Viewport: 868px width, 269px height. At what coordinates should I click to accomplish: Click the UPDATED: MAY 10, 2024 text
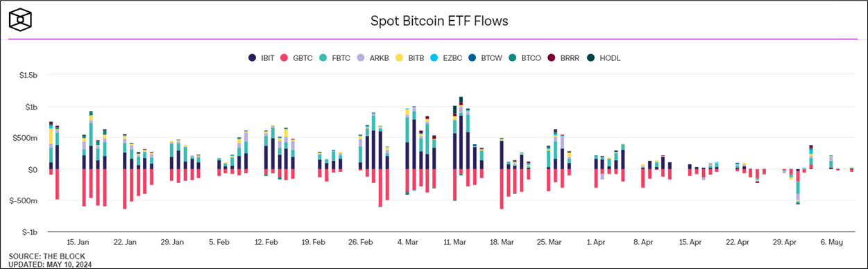point(51,264)
